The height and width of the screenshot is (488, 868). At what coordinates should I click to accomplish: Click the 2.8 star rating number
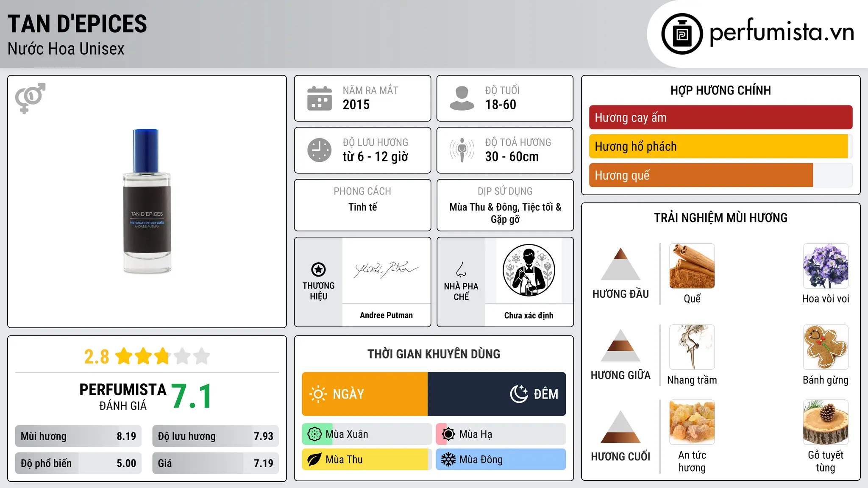tap(96, 357)
